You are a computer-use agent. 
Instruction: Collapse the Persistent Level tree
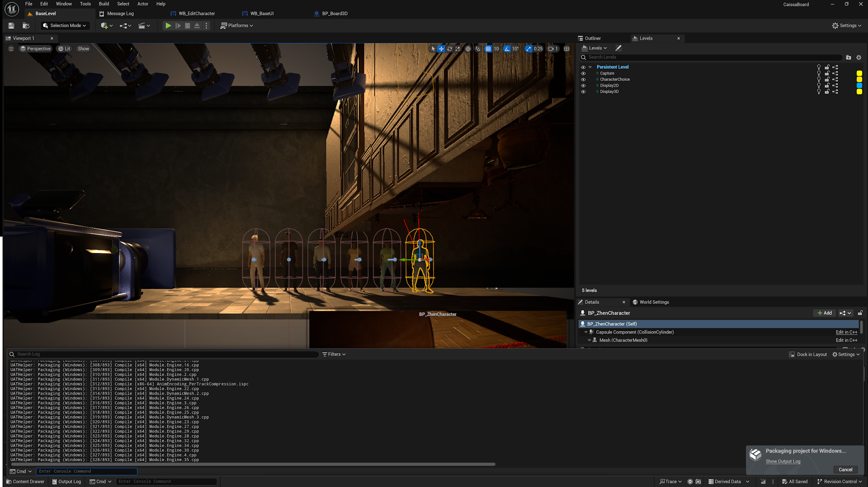click(590, 67)
